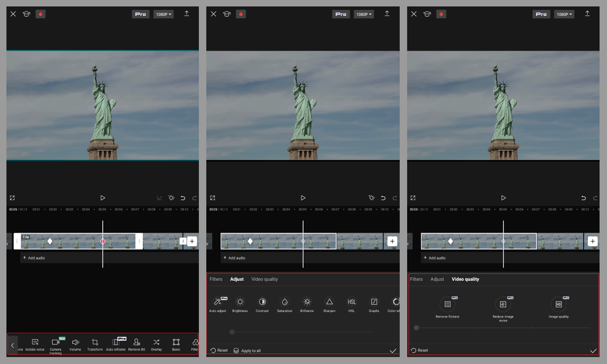Screen dimensions: 607x364
Task: Select the Transform crop tool
Action: [95, 345]
